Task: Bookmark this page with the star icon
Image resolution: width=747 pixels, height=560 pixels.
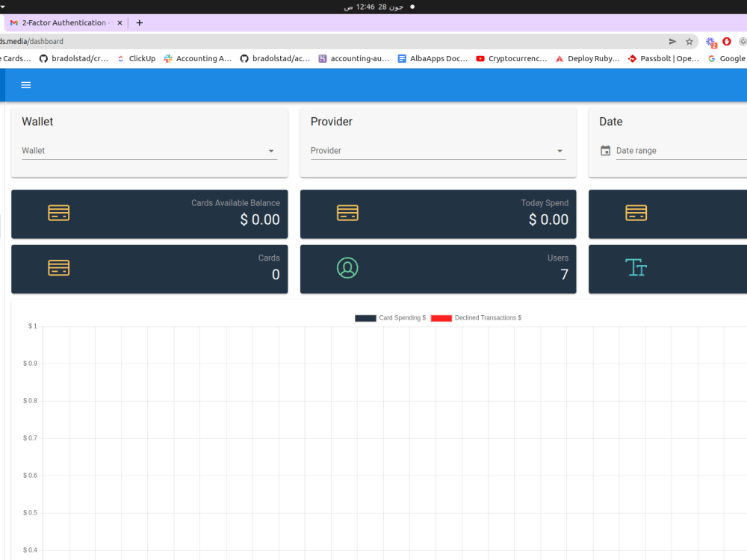Action: (x=689, y=41)
